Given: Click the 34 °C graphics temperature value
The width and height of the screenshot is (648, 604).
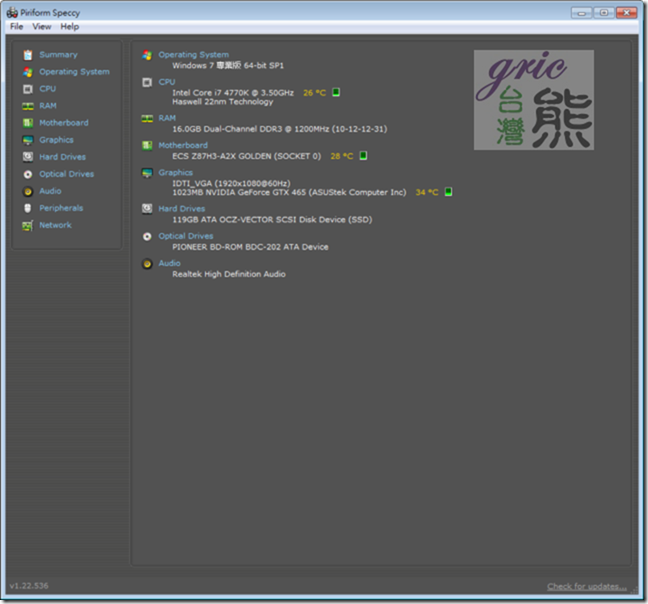Looking at the screenshot, I should (427, 193).
